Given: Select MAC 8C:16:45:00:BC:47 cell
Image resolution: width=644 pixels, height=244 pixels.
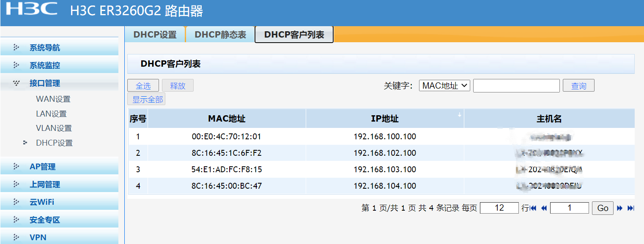Looking at the screenshot, I should (227, 186).
